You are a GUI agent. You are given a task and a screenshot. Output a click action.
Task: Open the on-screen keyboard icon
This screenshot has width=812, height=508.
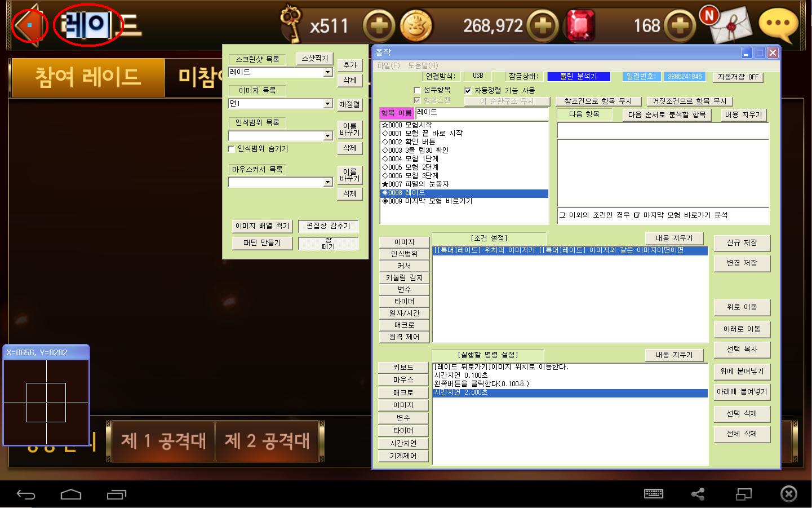[653, 494]
